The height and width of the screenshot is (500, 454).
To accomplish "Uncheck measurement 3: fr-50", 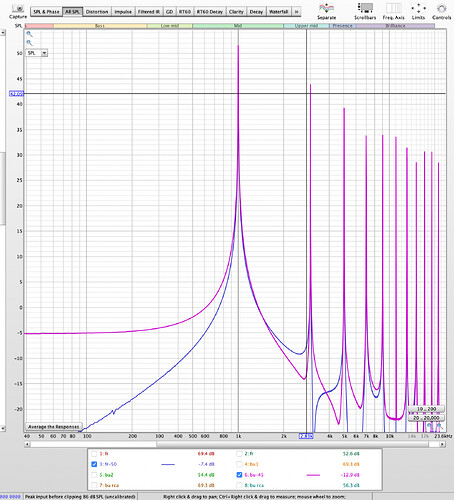I will pos(94,464).
